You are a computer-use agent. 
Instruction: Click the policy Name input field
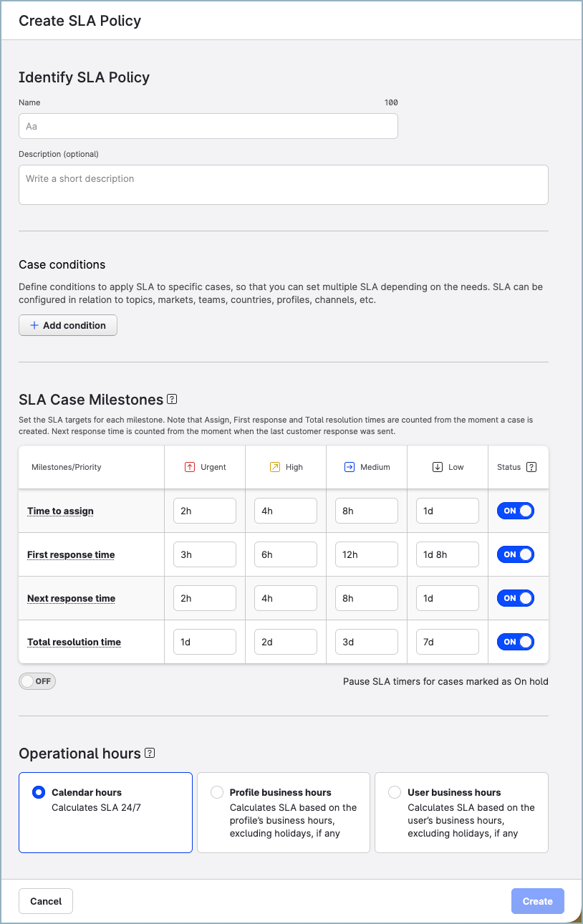click(x=208, y=126)
